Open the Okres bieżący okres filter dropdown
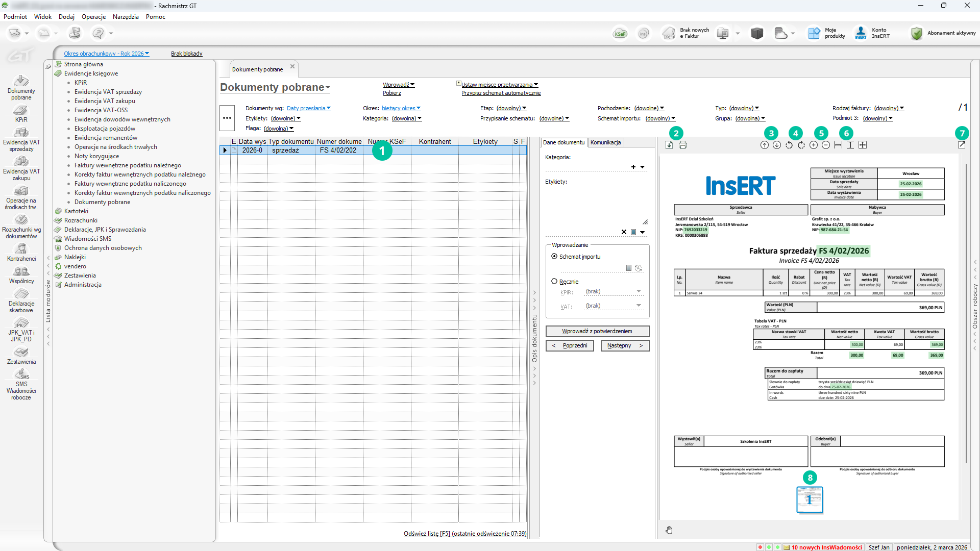 [401, 108]
